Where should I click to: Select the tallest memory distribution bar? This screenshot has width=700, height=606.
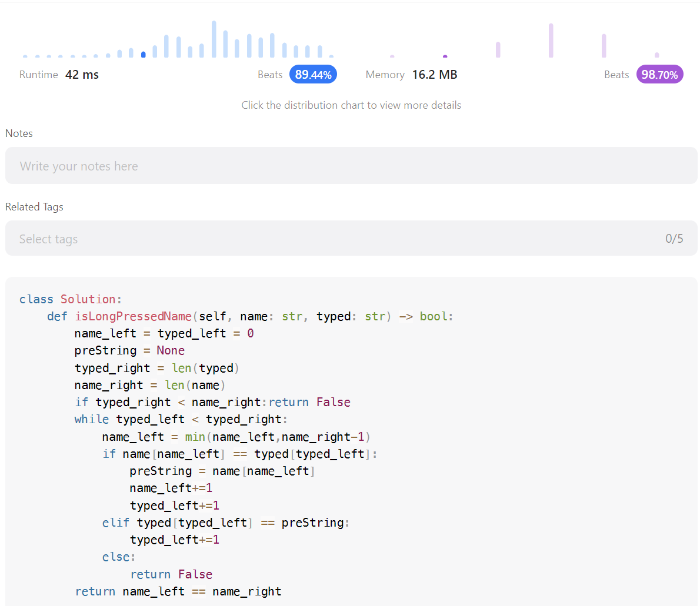coord(551,41)
